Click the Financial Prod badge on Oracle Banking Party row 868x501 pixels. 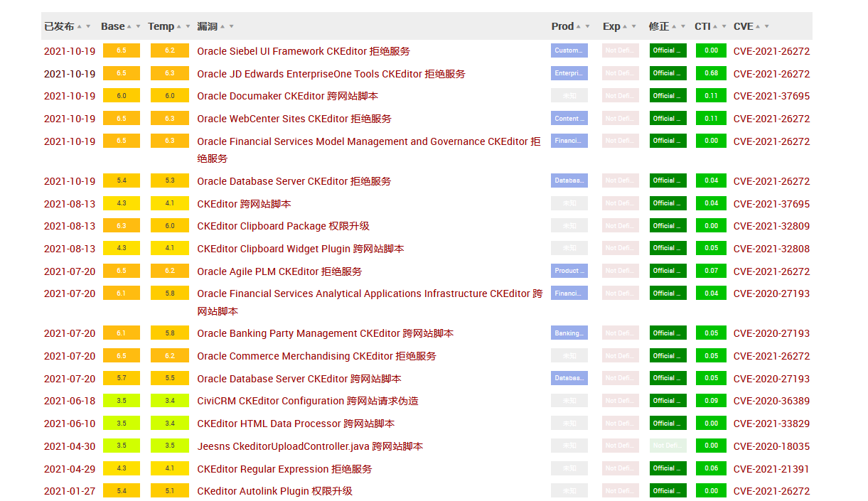(x=569, y=332)
